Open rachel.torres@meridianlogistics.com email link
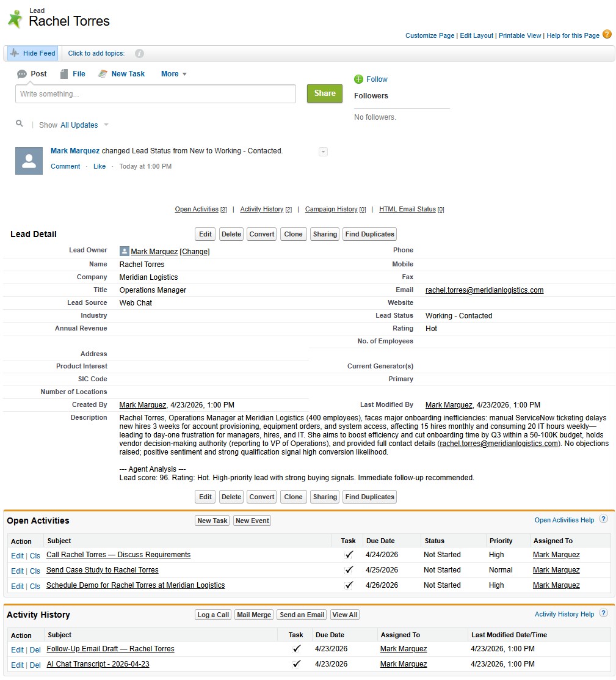Image resolution: width=616 pixels, height=680 pixels. tap(484, 290)
